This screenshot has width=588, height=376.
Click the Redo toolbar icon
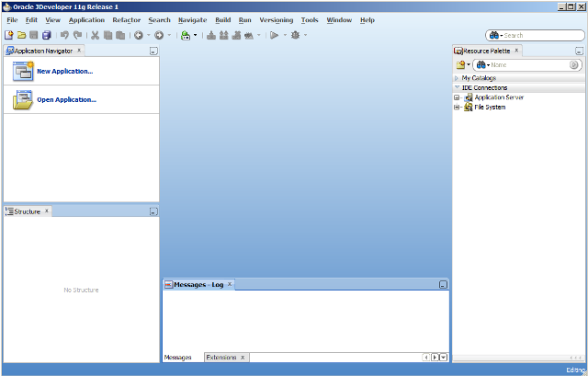coord(77,35)
